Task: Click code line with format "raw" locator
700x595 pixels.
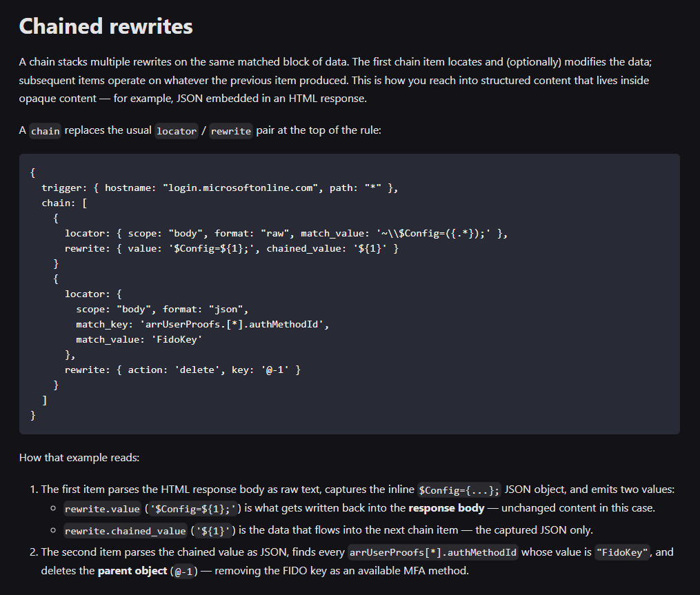Action: (286, 234)
